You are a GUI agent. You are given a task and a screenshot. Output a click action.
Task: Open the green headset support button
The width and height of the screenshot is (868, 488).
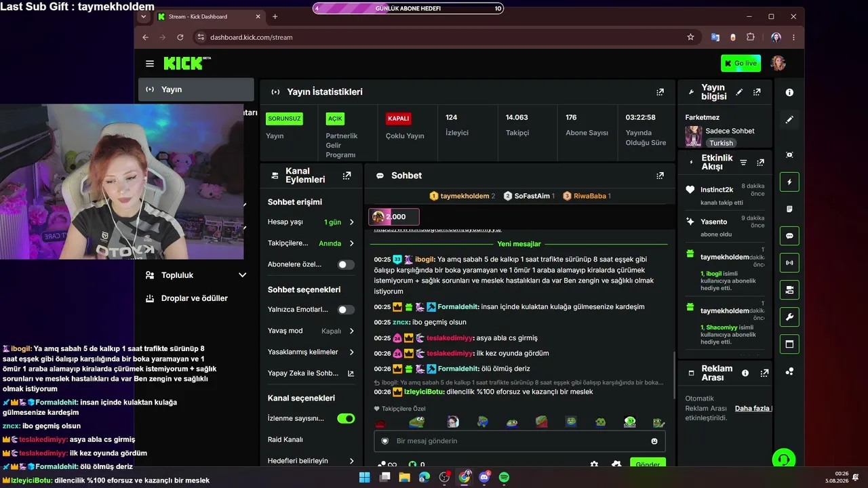[784, 460]
